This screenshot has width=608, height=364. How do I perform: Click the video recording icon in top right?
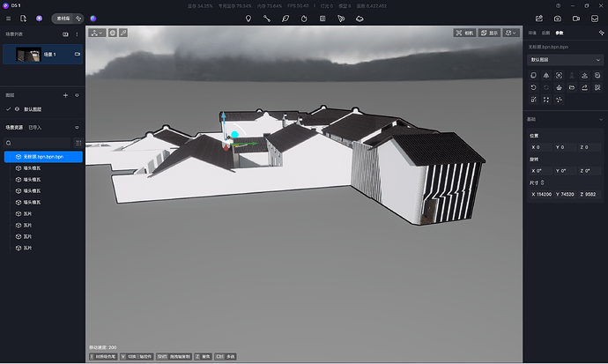pyautogui.click(x=576, y=18)
